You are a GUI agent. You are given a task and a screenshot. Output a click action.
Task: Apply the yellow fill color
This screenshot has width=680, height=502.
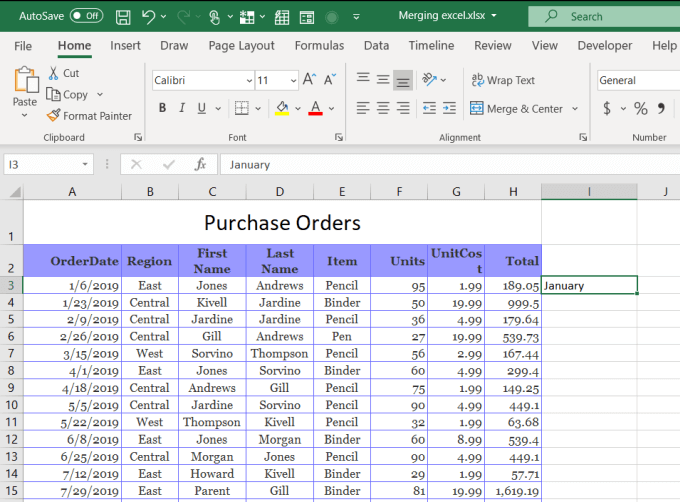pyautogui.click(x=282, y=108)
